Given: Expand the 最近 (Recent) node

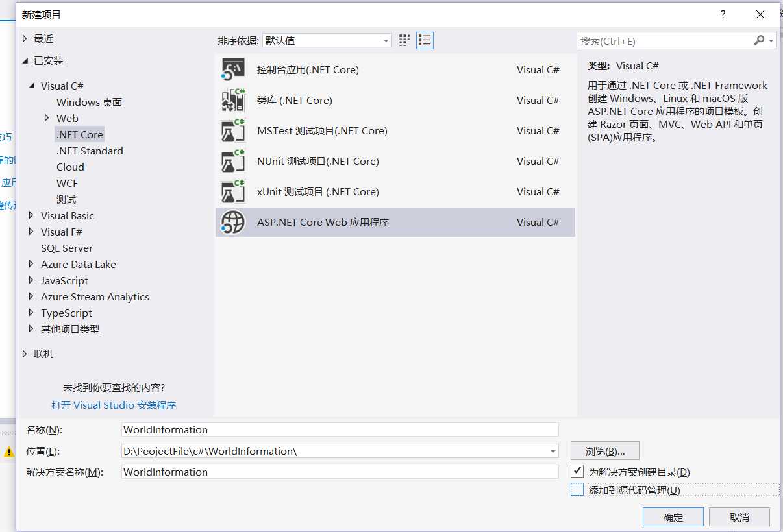Looking at the screenshot, I should (x=25, y=39).
